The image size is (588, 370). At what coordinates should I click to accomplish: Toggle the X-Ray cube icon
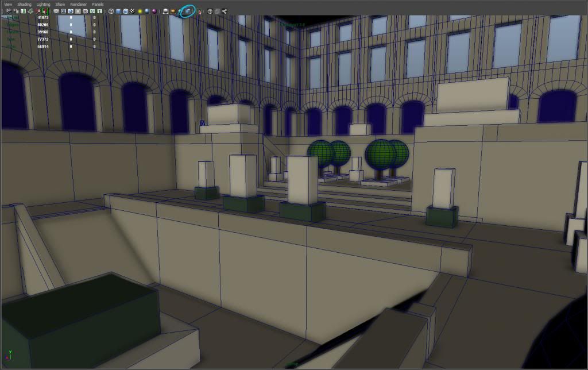[210, 11]
